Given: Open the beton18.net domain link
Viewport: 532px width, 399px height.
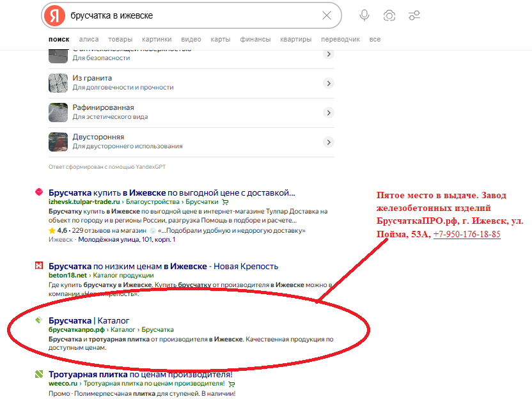Looking at the screenshot, I should pyautogui.click(x=68, y=276).
